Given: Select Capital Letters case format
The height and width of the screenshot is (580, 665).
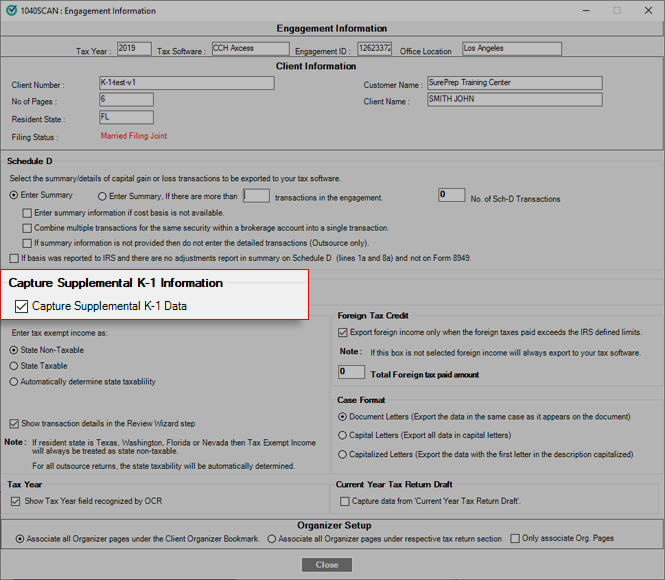Looking at the screenshot, I should click(x=342, y=435).
